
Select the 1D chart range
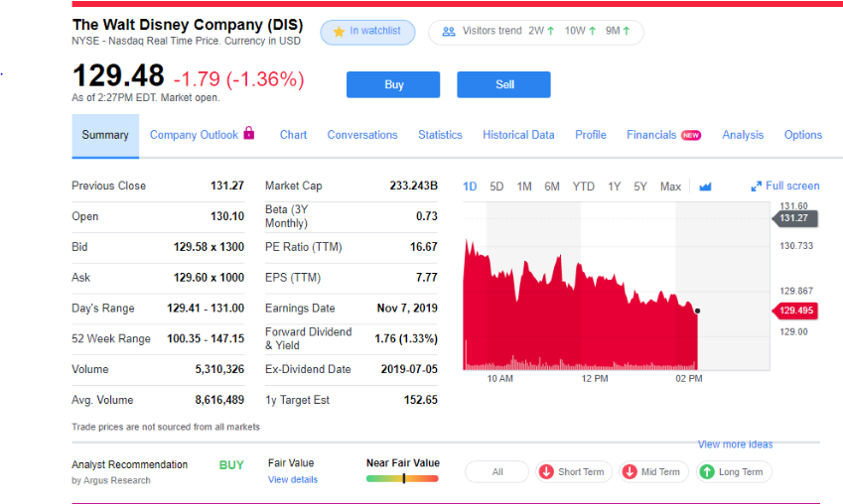tap(470, 187)
